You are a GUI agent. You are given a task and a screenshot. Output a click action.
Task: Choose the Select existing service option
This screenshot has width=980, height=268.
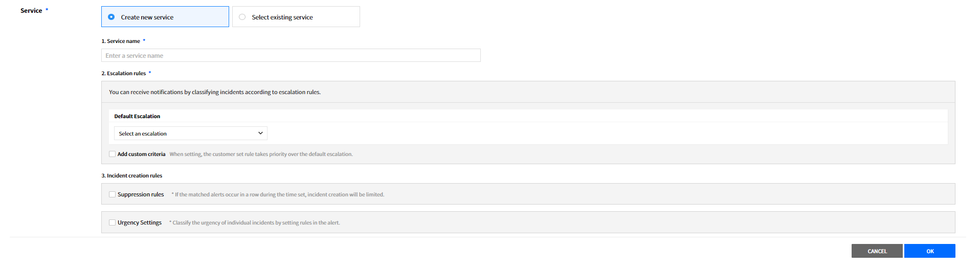point(242,17)
